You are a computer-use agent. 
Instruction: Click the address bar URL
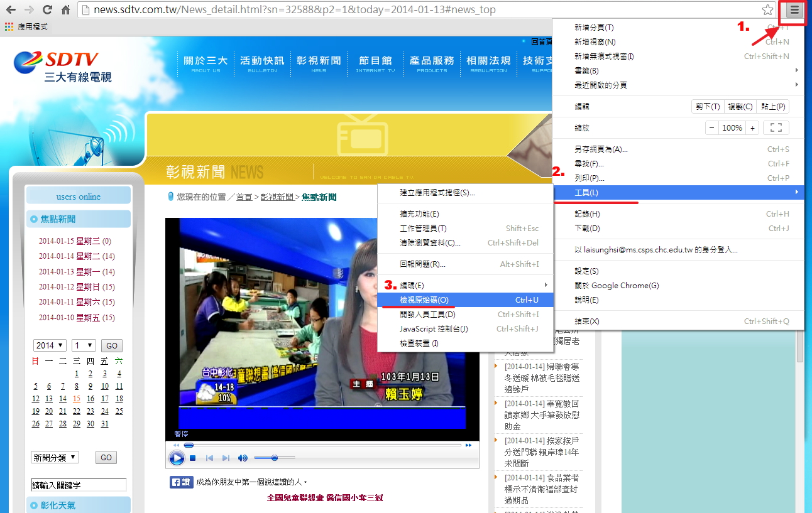pyautogui.click(x=295, y=10)
